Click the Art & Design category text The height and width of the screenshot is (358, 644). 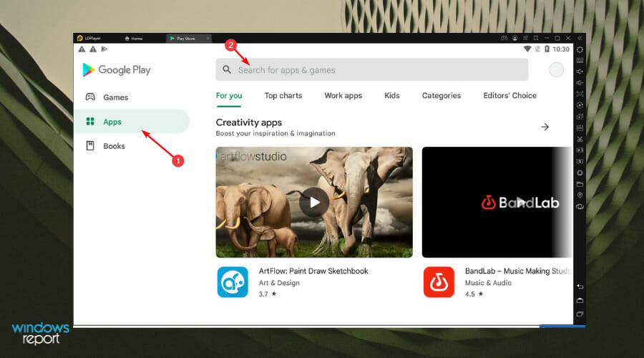(x=279, y=283)
